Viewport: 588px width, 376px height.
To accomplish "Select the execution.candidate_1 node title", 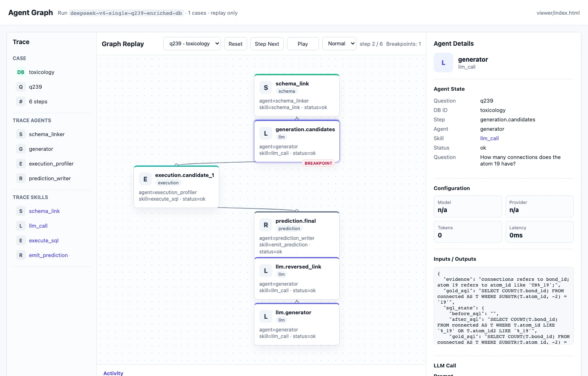I will [x=185, y=175].
